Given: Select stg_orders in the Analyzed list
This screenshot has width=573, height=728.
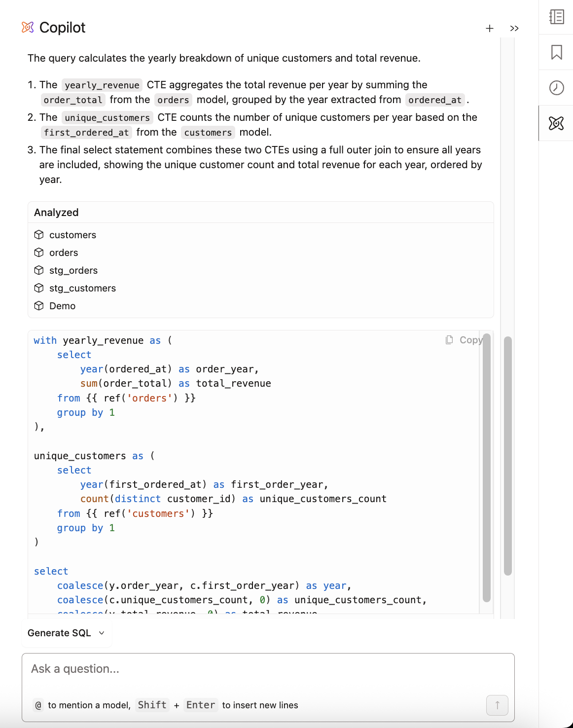Looking at the screenshot, I should [x=73, y=270].
